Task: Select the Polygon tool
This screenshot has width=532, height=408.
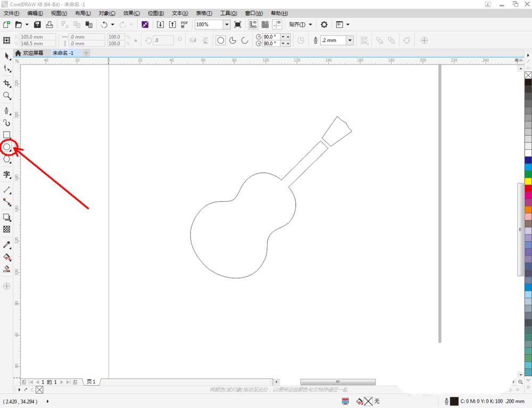Action: [x=7, y=159]
